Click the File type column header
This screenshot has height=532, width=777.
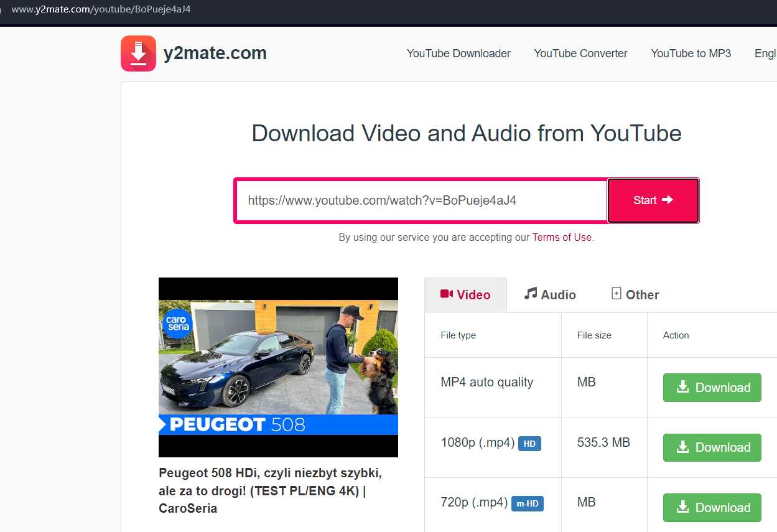[x=458, y=335]
